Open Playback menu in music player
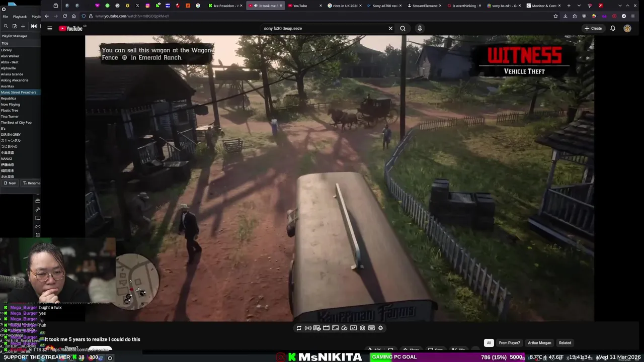Viewport: 644px width, 362px height. 20,17
